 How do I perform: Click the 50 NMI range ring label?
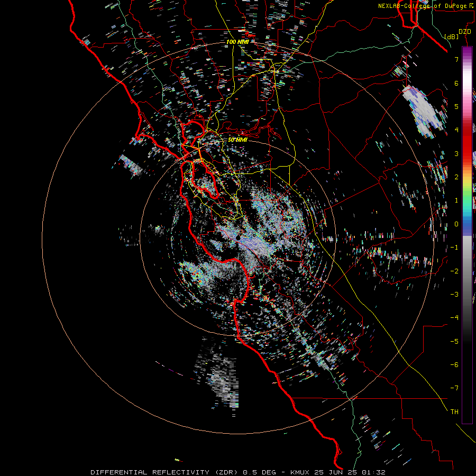click(x=237, y=140)
